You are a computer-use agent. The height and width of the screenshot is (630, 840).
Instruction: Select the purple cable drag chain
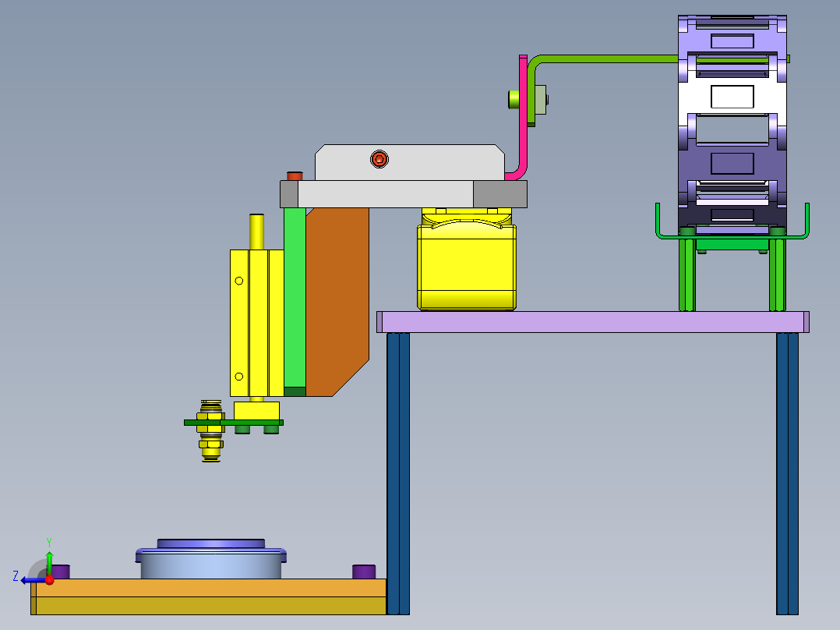click(732, 125)
